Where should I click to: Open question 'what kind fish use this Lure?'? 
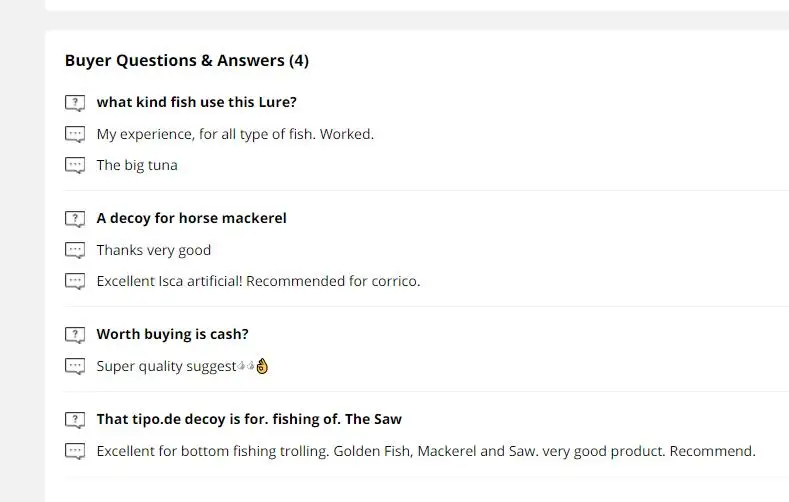[x=196, y=102]
